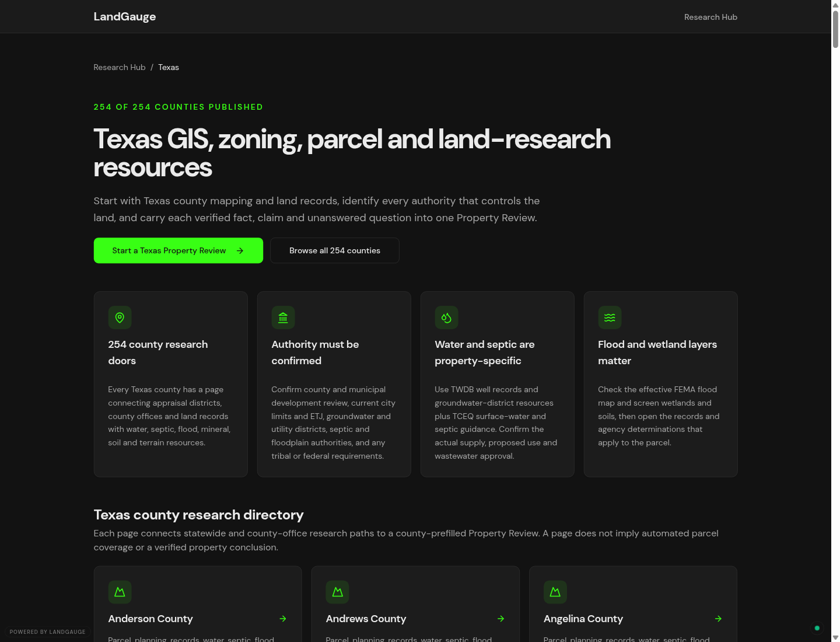Image resolution: width=840 pixels, height=642 pixels.
Task: Select 'Texas county research directory' heading
Action: (199, 515)
